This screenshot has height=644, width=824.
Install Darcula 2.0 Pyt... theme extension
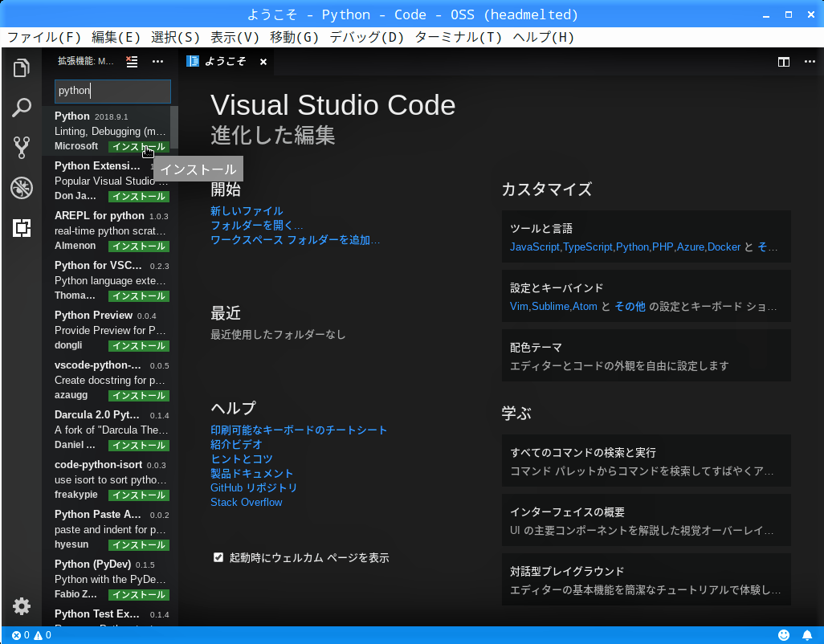point(139,446)
